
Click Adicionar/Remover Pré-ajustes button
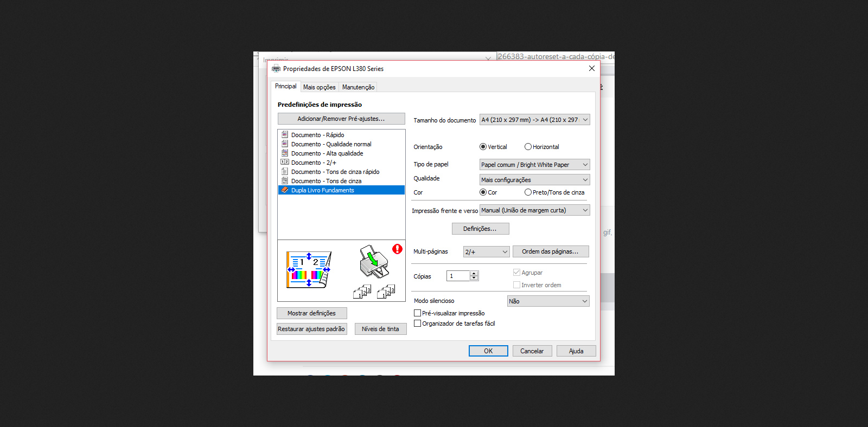coord(341,119)
